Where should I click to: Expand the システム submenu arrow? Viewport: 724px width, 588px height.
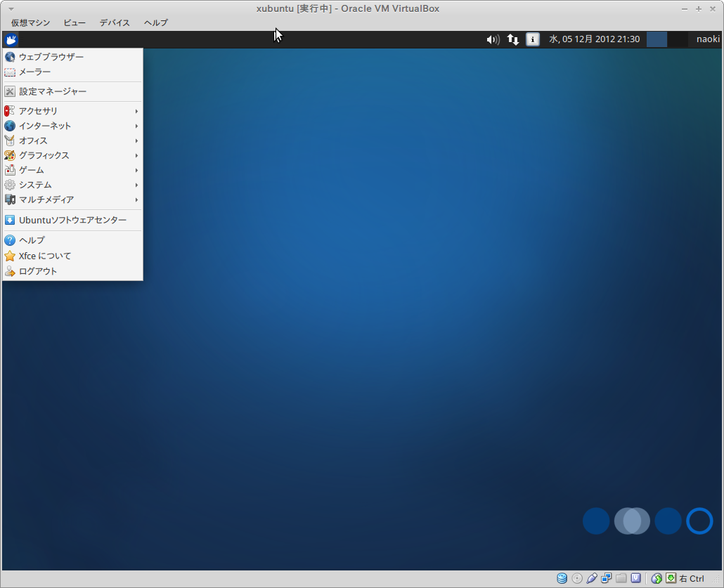coord(136,185)
